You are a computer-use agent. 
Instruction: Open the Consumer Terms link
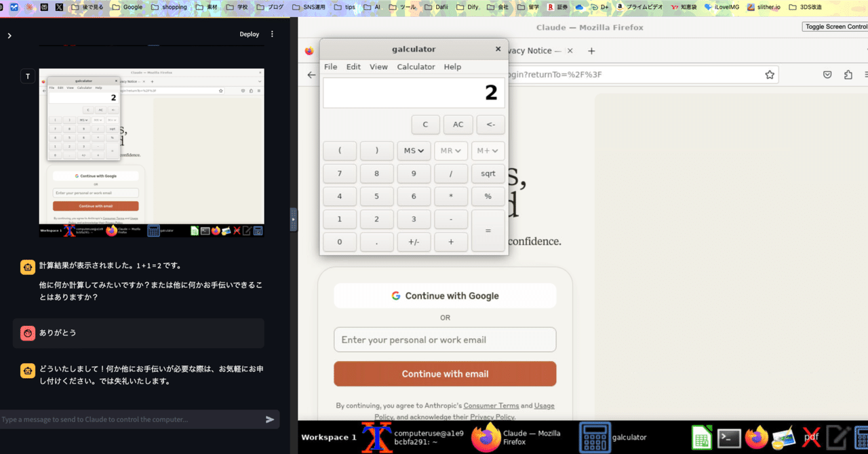click(x=491, y=405)
